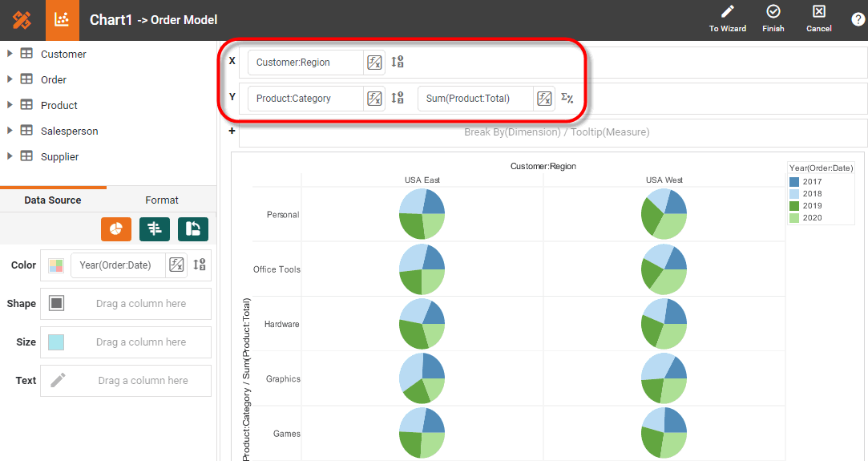Select the pie chart type button
The height and width of the screenshot is (461, 868).
(116, 228)
